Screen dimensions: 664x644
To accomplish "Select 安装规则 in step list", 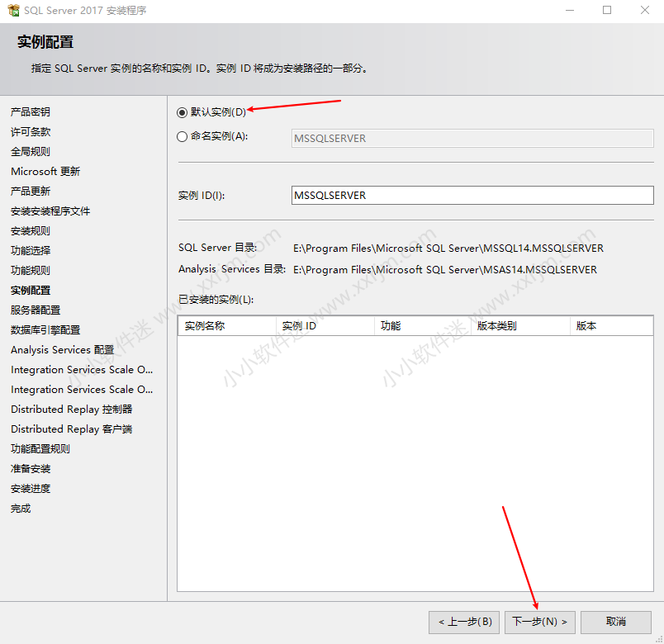I will [x=31, y=230].
